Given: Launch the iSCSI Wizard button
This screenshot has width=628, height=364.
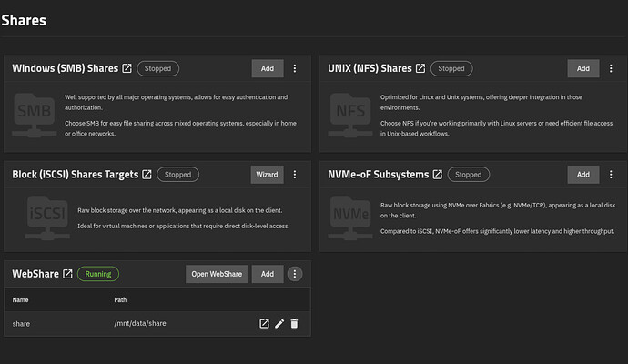Looking at the screenshot, I should [x=268, y=175].
